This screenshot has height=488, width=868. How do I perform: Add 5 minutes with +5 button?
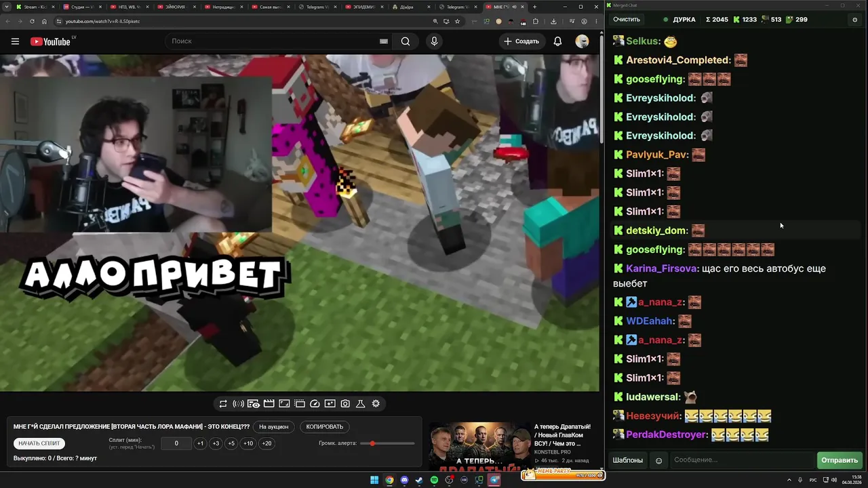click(231, 443)
